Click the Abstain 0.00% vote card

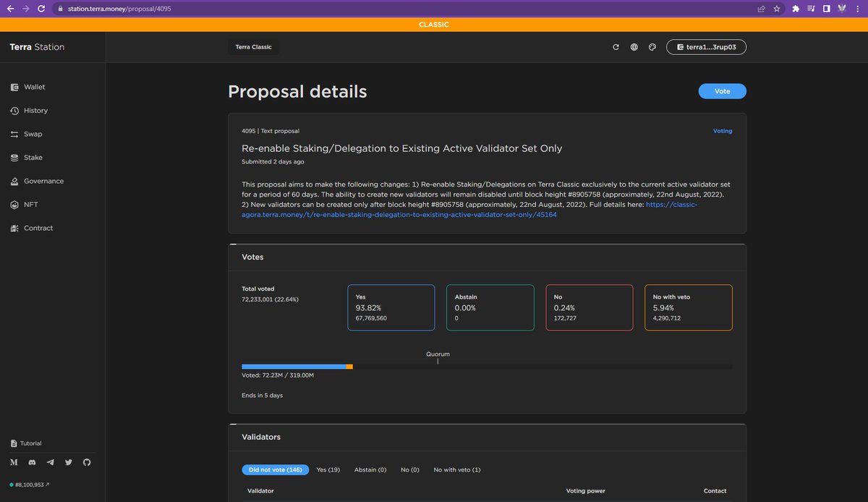pos(490,307)
